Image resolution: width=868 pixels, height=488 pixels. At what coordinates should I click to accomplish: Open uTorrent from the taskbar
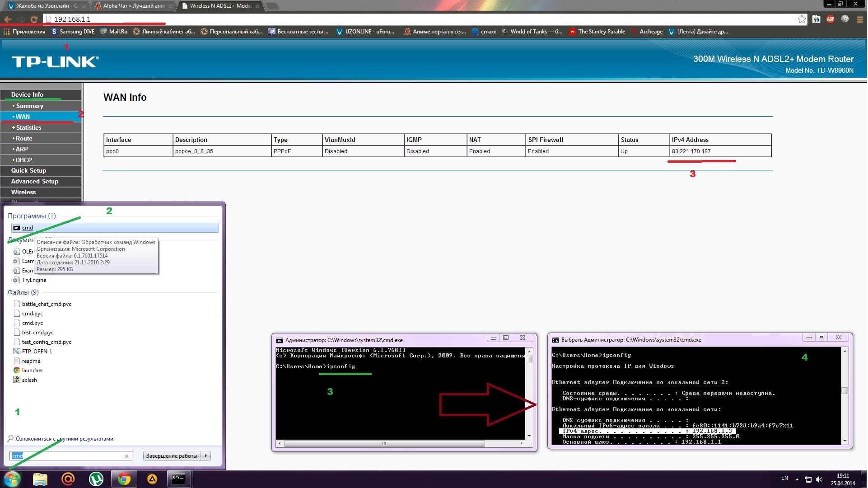point(96,479)
